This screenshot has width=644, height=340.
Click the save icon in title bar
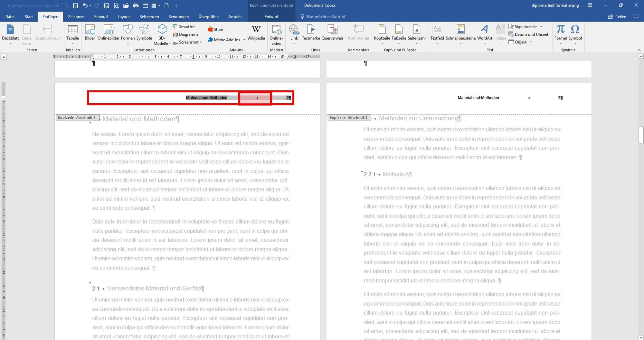75,5
